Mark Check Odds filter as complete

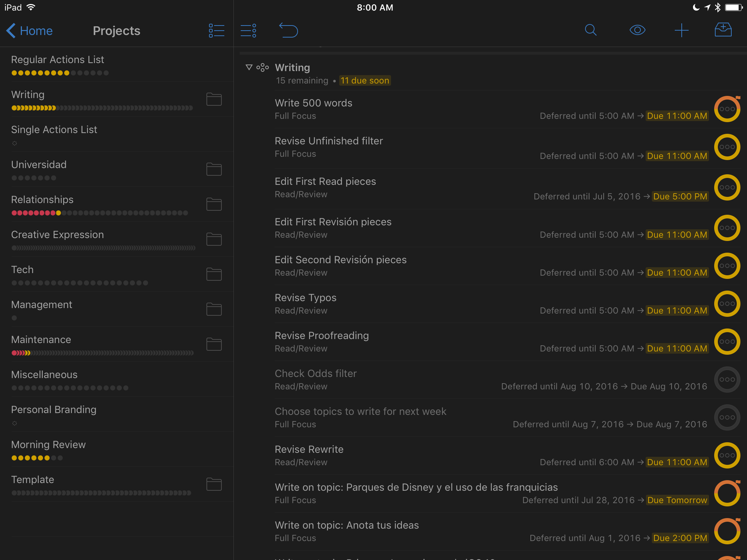pos(727,380)
